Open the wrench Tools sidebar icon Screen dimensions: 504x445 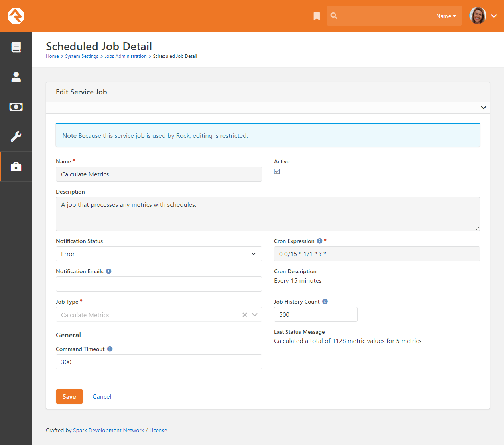tap(16, 137)
